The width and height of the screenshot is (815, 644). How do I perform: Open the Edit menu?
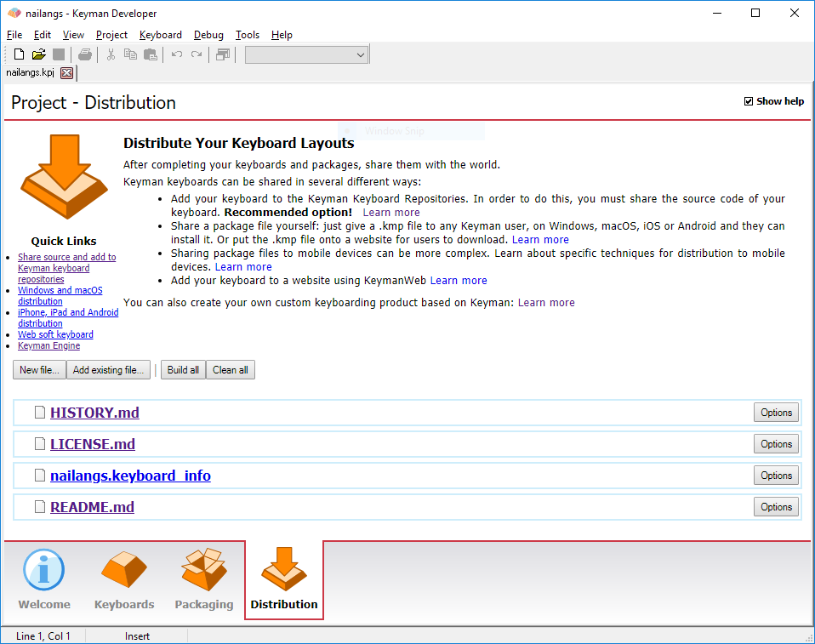click(x=42, y=35)
